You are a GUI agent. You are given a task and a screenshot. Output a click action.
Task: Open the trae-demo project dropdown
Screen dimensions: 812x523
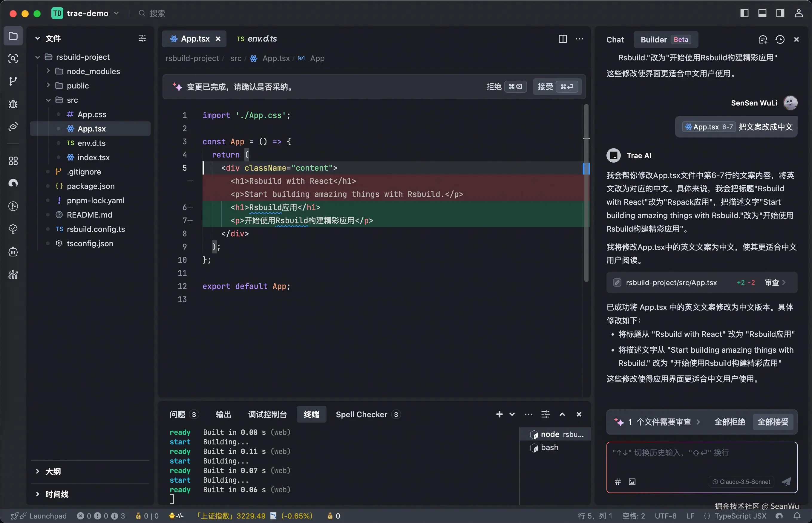tap(87, 13)
